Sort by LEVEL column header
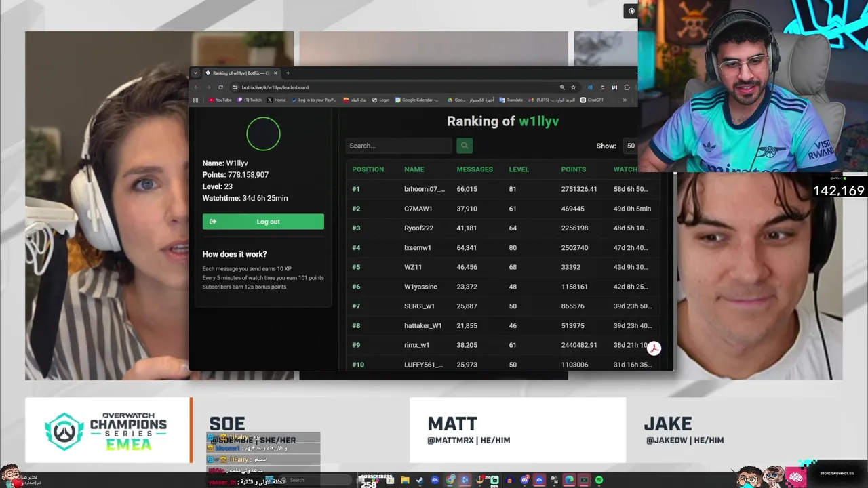Screen dimensions: 868x488 (519, 169)
